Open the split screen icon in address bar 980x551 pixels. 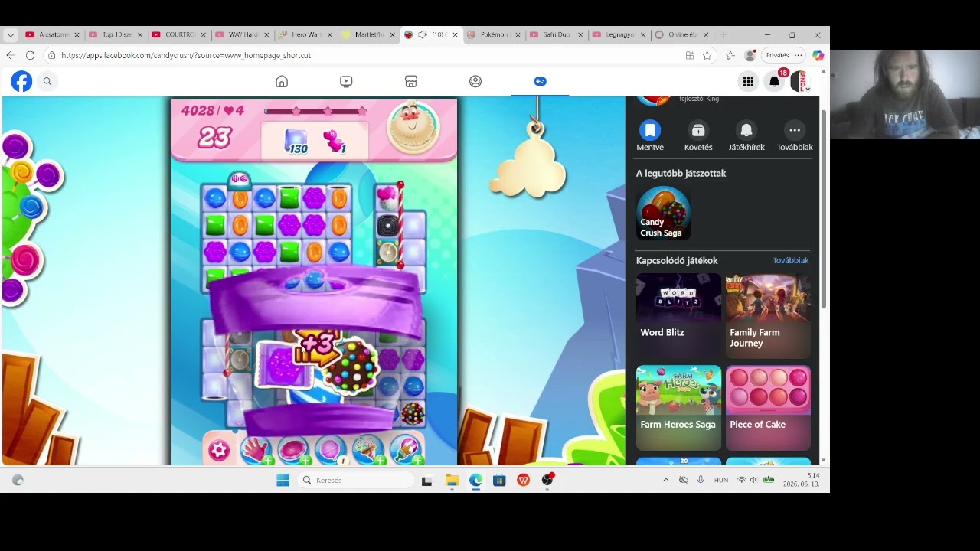click(690, 55)
